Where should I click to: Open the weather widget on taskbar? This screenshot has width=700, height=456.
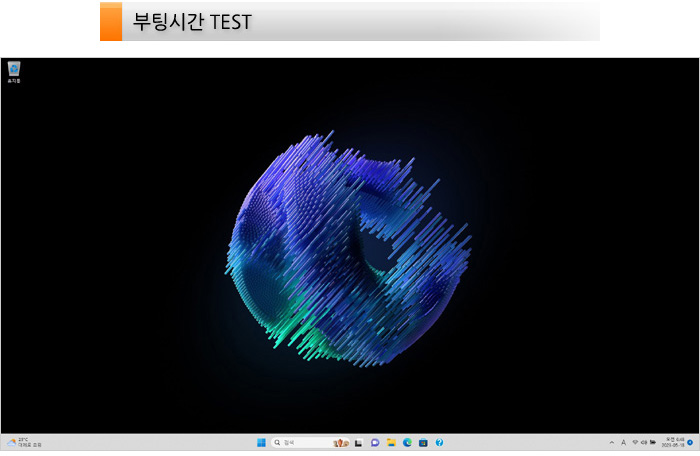tap(24, 443)
